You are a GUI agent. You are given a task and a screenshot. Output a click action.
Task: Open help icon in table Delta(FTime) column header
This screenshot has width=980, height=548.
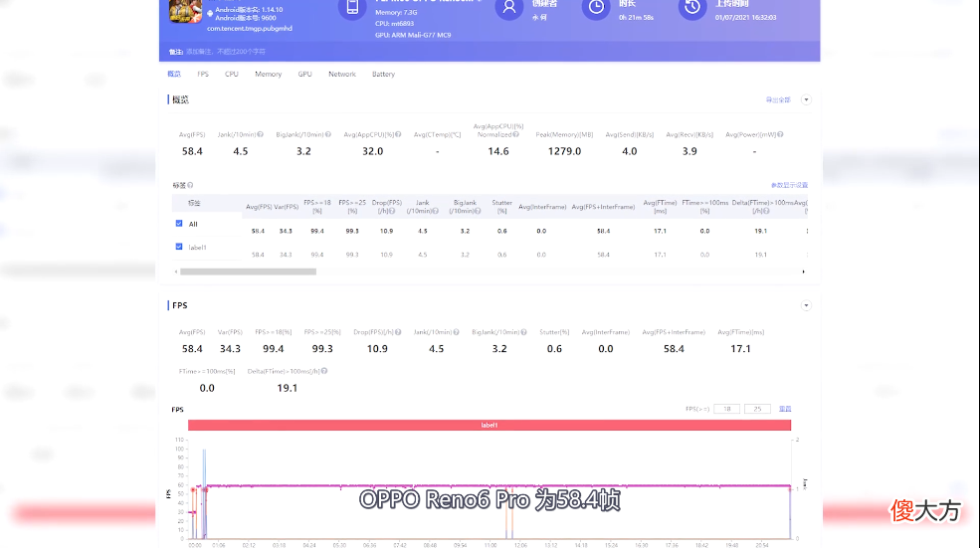pyautogui.click(x=766, y=211)
